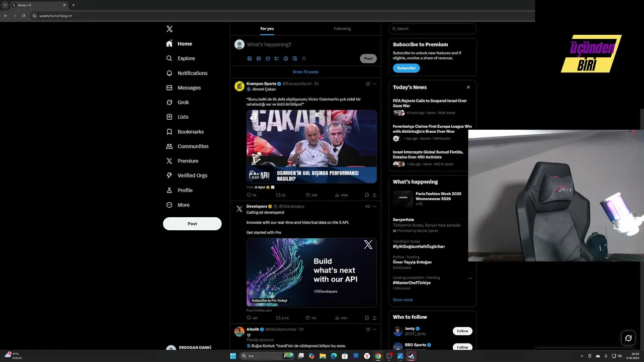The width and height of the screenshot is (644, 362).
Task: Reload the page in the browser
Action: point(24,16)
